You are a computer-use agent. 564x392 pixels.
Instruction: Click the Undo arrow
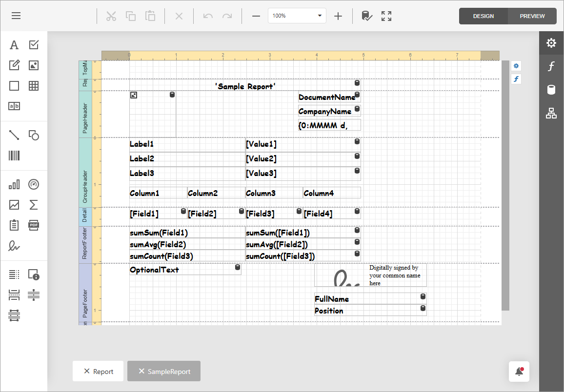tap(208, 16)
